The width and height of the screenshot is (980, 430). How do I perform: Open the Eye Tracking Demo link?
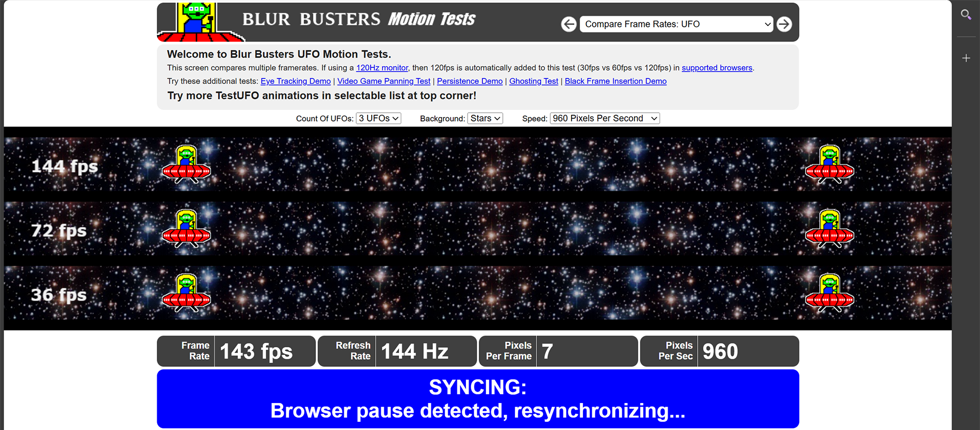click(296, 81)
